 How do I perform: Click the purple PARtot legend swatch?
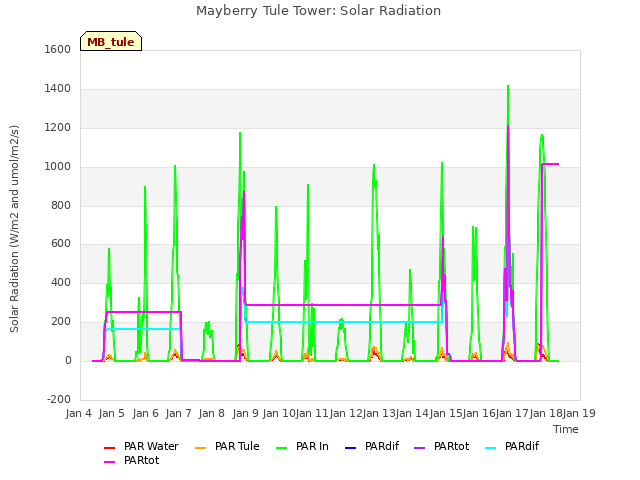click(x=419, y=448)
